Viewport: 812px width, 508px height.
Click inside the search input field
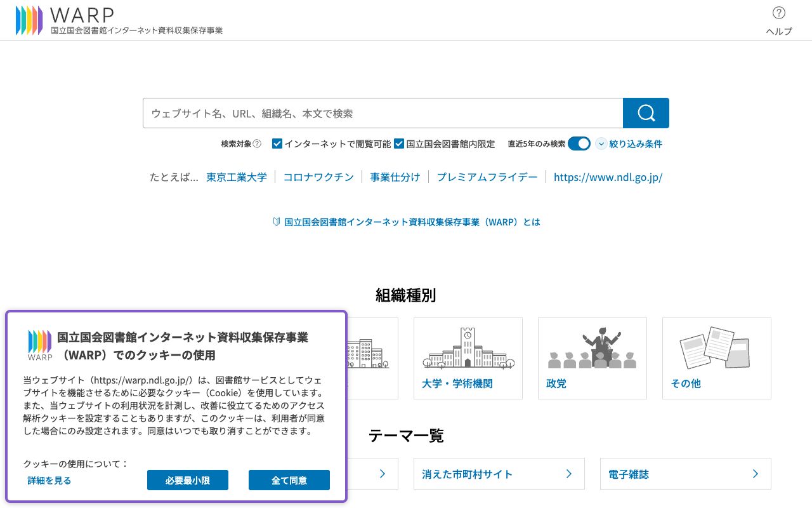point(381,112)
